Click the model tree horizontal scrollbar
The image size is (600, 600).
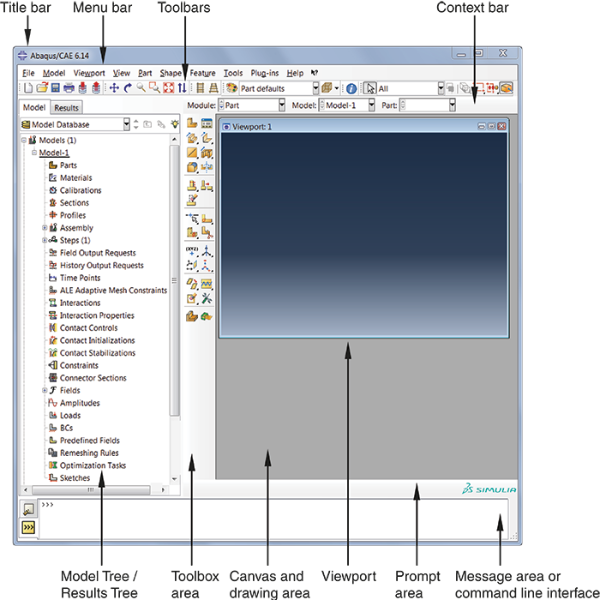tap(91, 490)
